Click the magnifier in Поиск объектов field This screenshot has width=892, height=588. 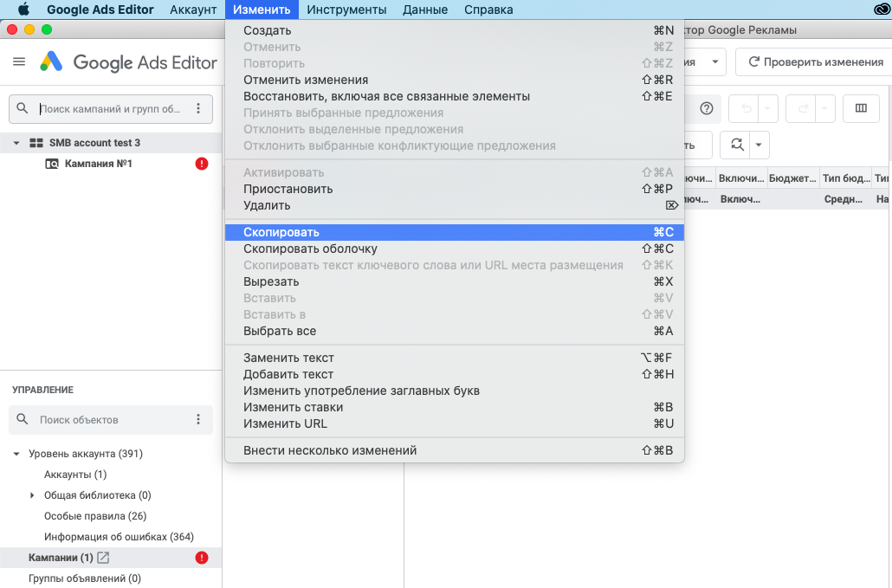[23, 419]
